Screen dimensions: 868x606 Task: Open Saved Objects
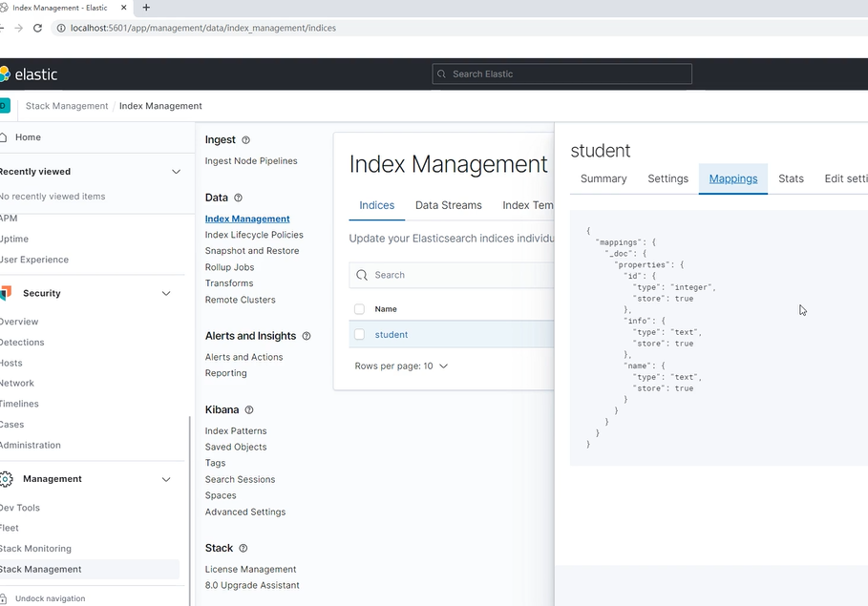[x=236, y=448]
